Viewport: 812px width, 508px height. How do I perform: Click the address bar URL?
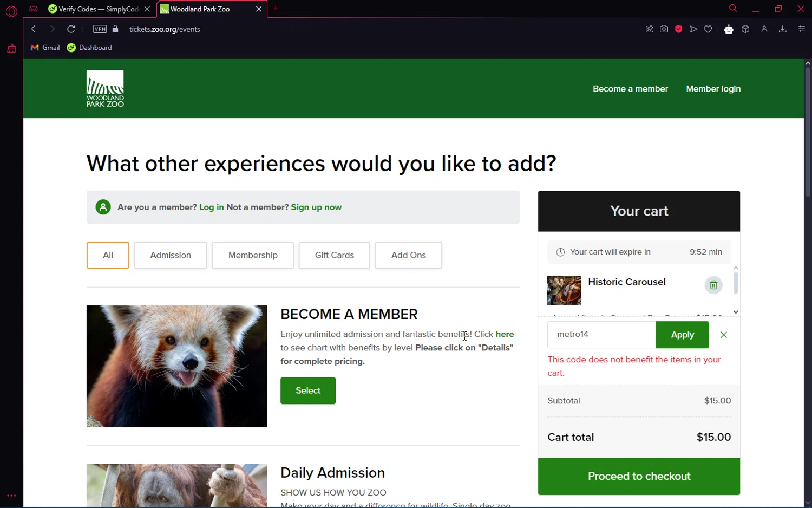pyautogui.click(x=165, y=29)
